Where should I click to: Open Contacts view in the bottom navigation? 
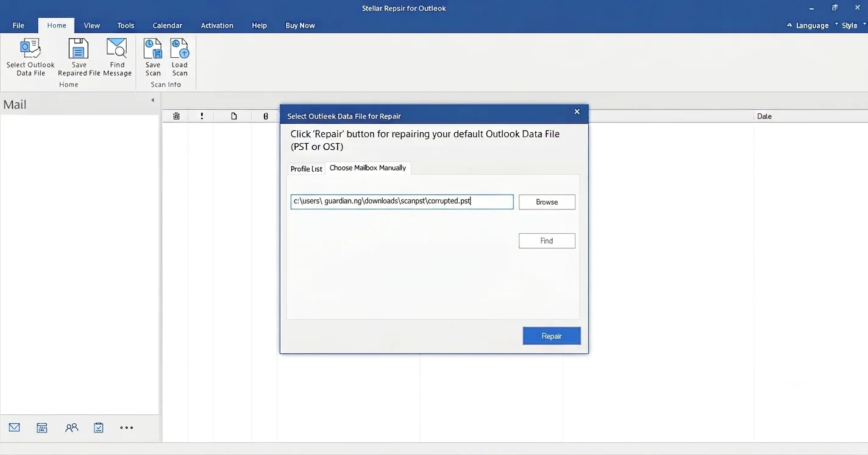71,428
